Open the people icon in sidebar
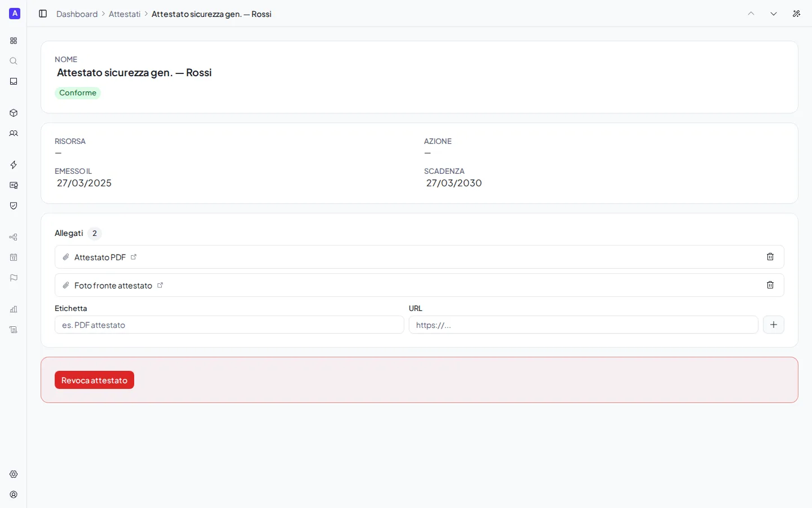The width and height of the screenshot is (812, 508). [x=14, y=133]
